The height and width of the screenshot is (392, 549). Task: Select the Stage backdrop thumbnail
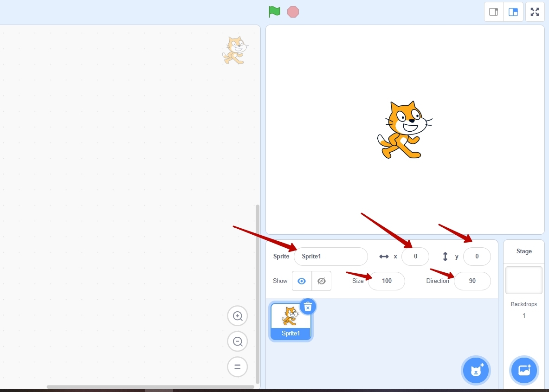524,280
